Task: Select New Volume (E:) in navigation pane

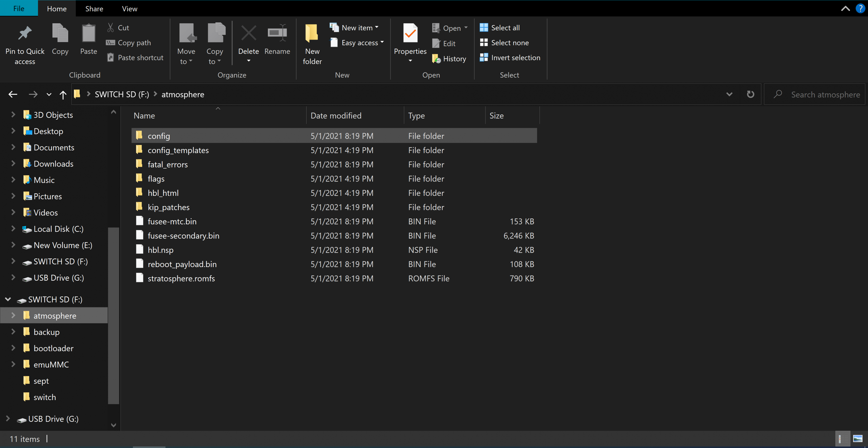Action: (x=63, y=245)
